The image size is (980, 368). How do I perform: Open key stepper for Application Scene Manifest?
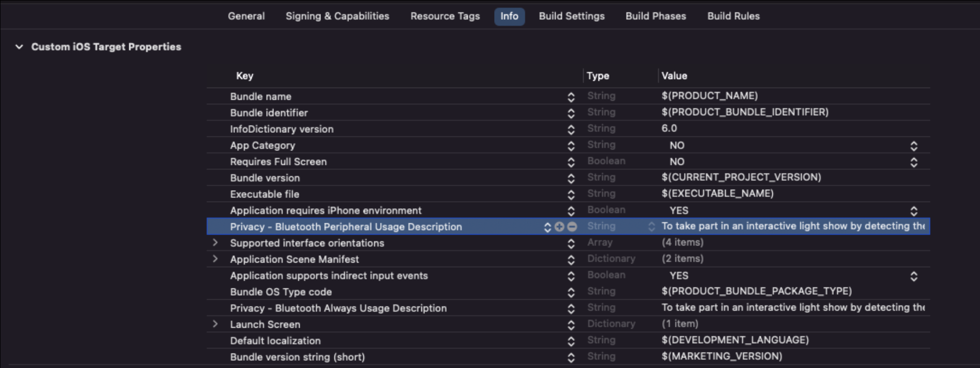pyautogui.click(x=571, y=259)
